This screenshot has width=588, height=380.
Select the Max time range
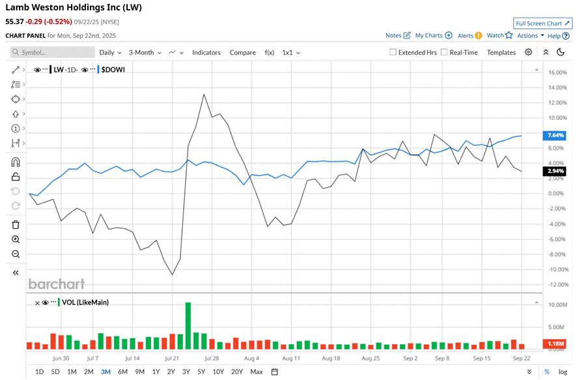point(257,372)
